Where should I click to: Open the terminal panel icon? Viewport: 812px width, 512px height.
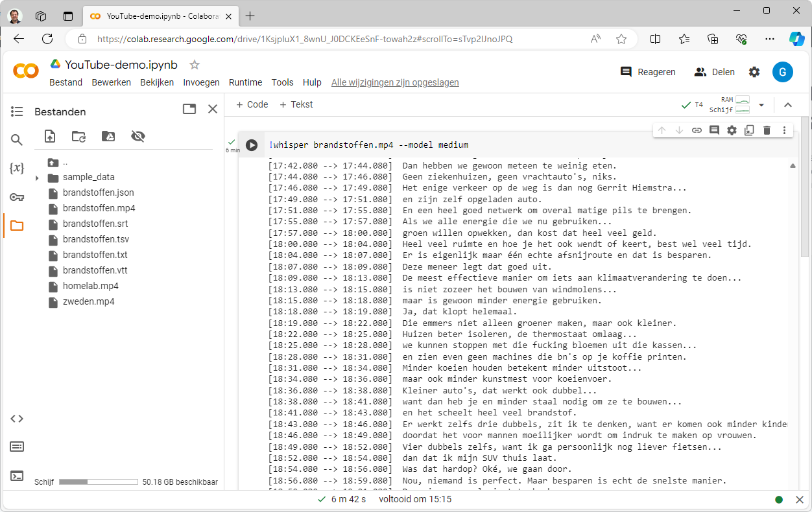pyautogui.click(x=17, y=476)
